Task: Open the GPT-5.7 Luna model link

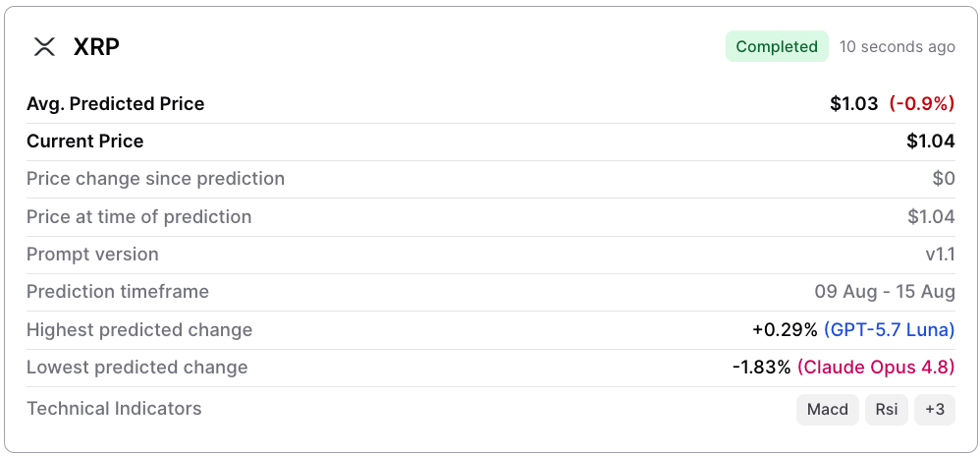Action: tap(890, 329)
